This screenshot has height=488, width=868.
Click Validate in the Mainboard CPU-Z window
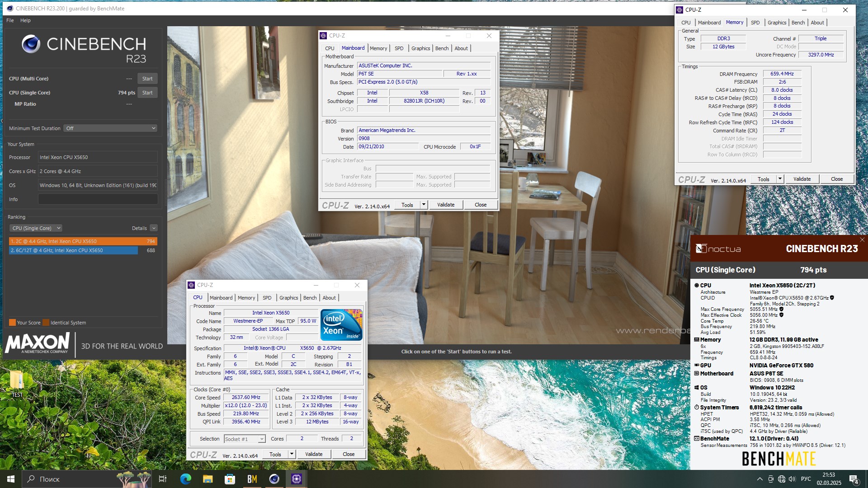[x=446, y=205]
